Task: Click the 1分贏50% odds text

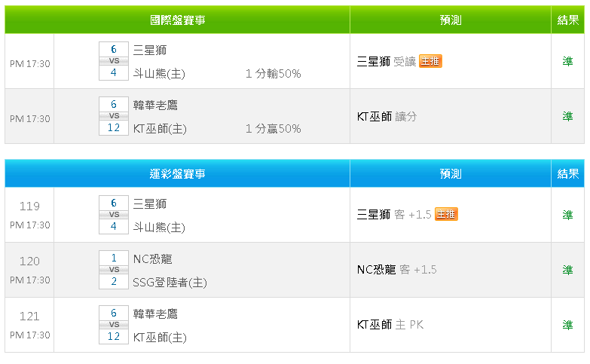Action: 273,129
